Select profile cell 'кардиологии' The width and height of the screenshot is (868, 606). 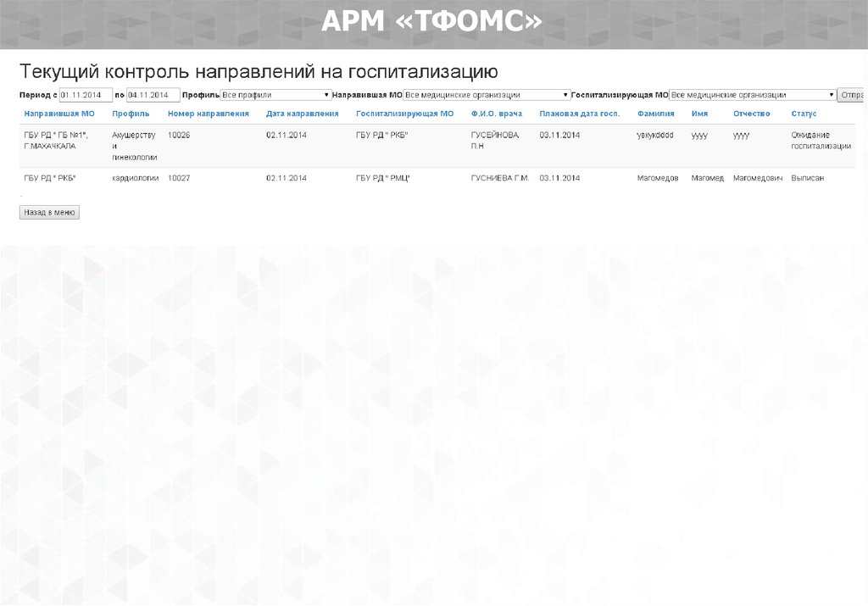coord(135,178)
